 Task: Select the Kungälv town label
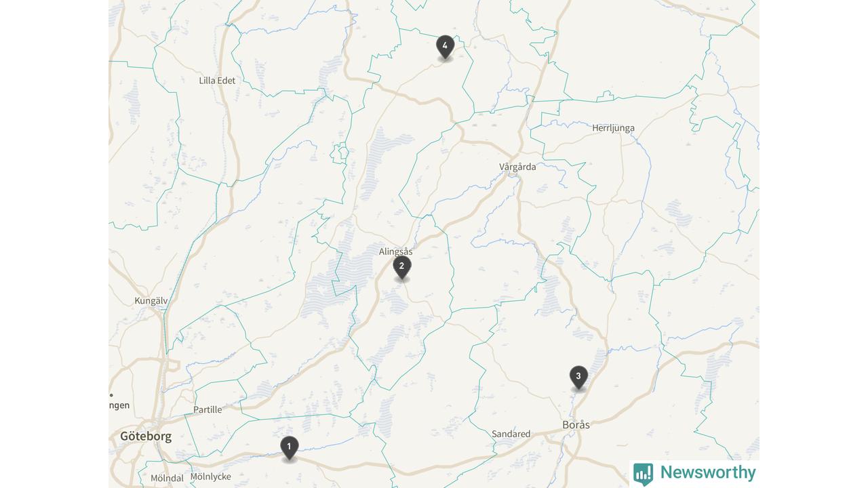click(151, 301)
